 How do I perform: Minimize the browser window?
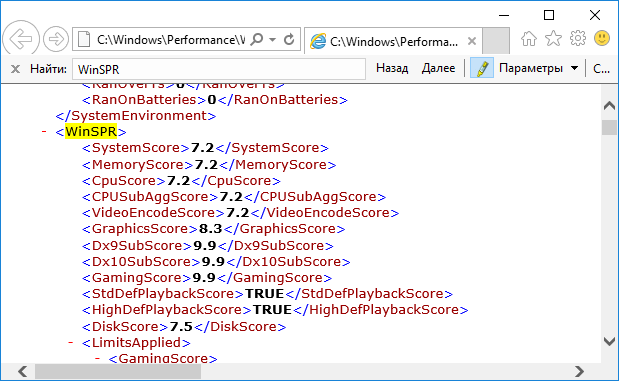504,15
